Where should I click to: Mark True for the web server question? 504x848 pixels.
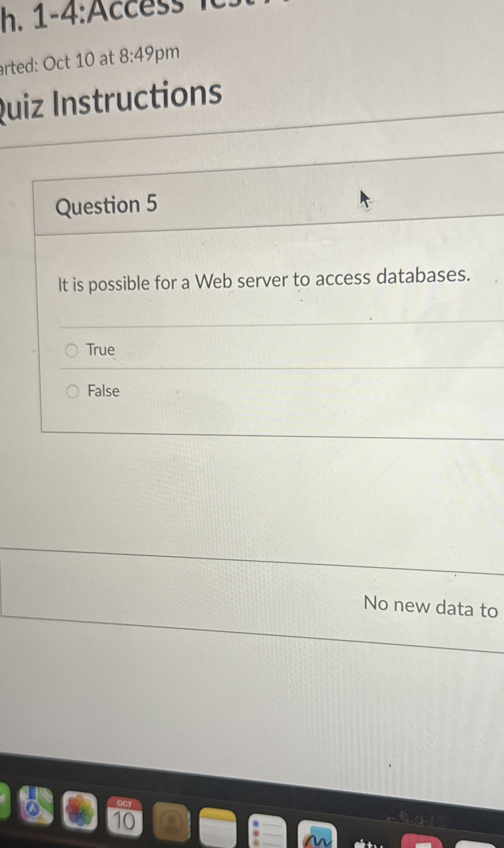tap(73, 350)
